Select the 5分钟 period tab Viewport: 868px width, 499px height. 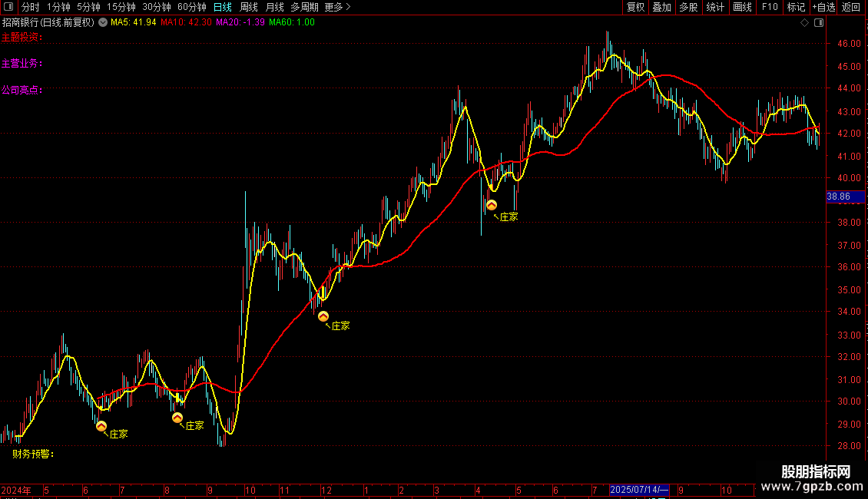point(88,7)
